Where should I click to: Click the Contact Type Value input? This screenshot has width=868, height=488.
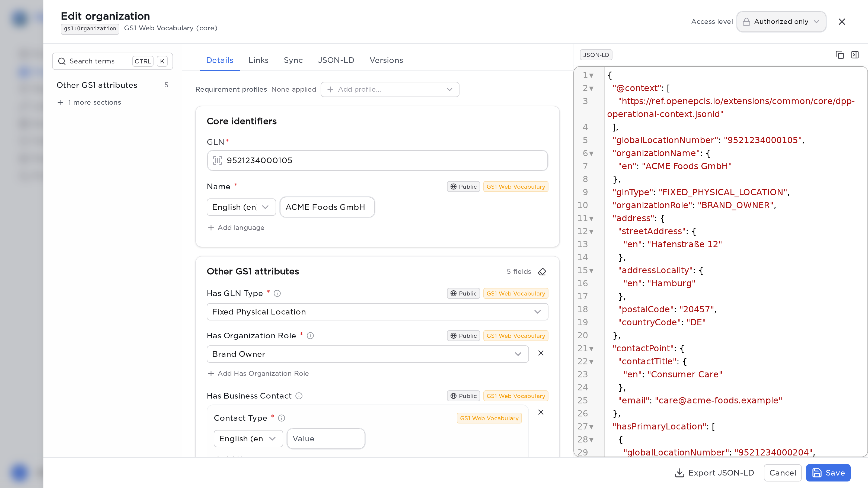325,439
